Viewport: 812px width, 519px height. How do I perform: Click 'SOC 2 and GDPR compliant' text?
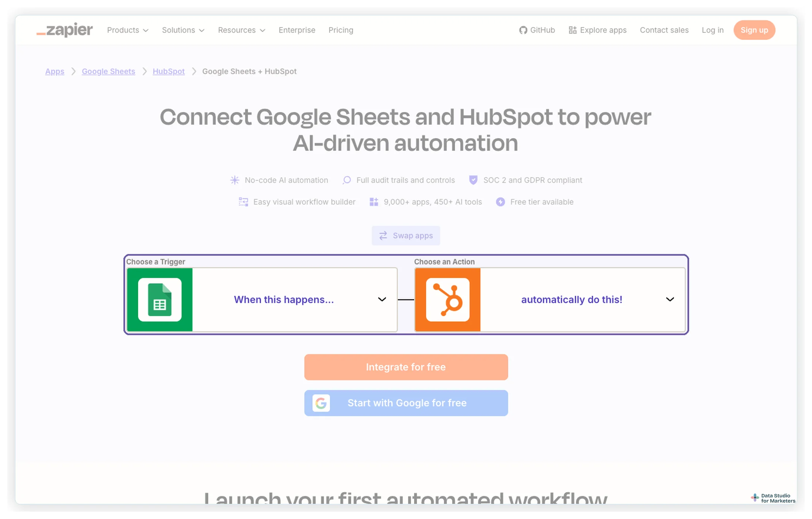coord(533,180)
